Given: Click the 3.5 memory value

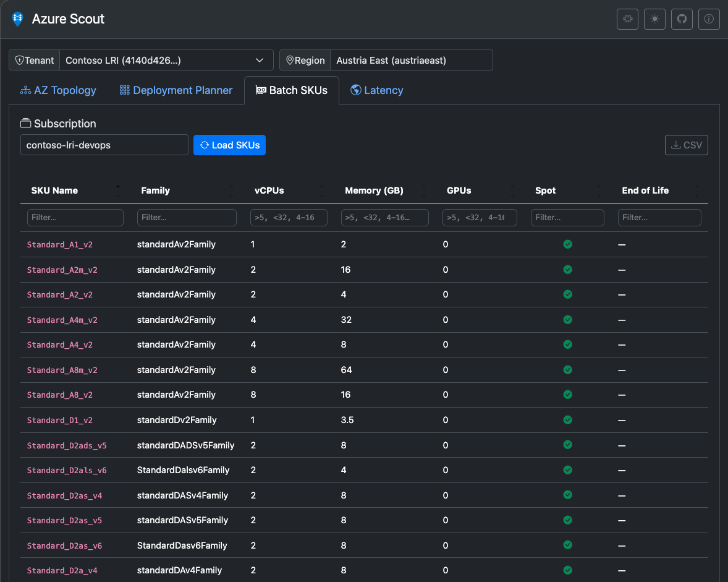Looking at the screenshot, I should click(x=347, y=420).
